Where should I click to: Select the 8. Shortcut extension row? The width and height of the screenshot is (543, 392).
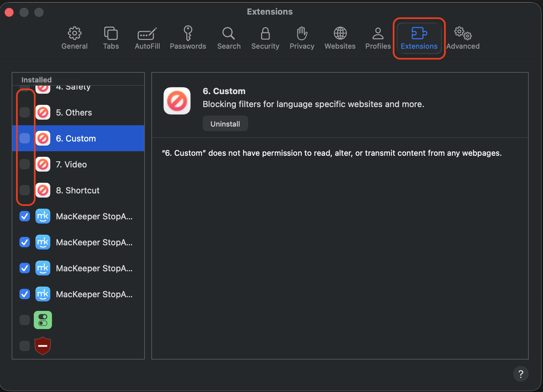[78, 190]
